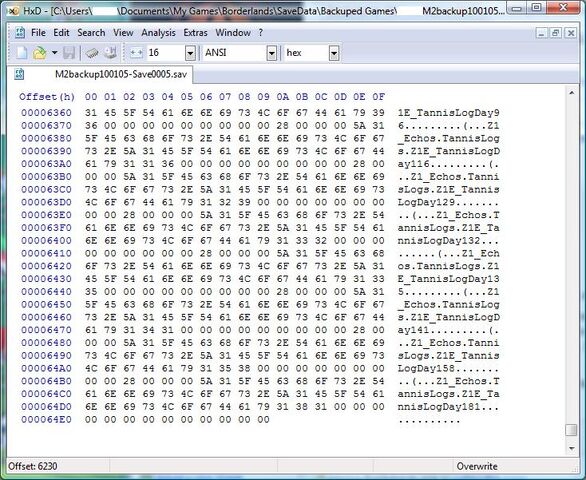Click the HxD document icon in menu bar
Viewport: 586px width, 480px height.
point(19,33)
